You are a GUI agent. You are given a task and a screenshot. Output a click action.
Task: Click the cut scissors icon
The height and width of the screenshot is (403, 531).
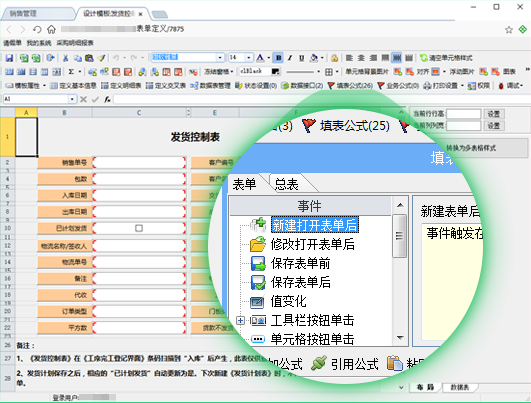pyautogui.click(x=65, y=58)
